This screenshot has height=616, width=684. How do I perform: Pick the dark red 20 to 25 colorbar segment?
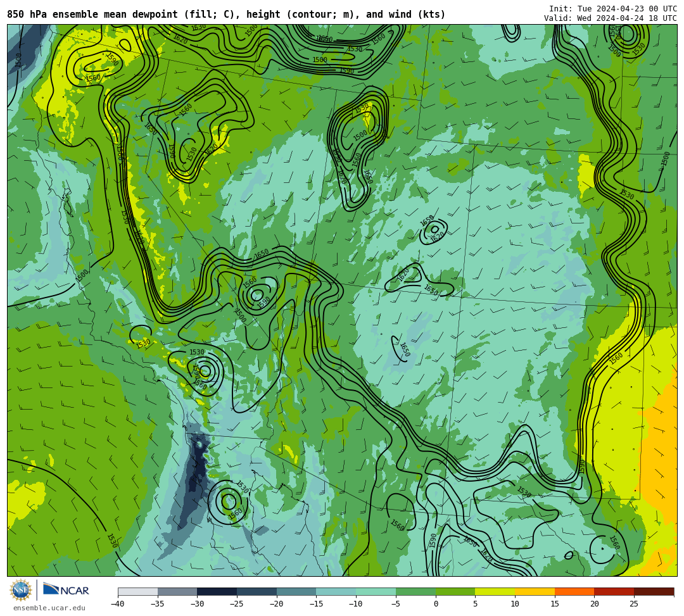click(614, 591)
